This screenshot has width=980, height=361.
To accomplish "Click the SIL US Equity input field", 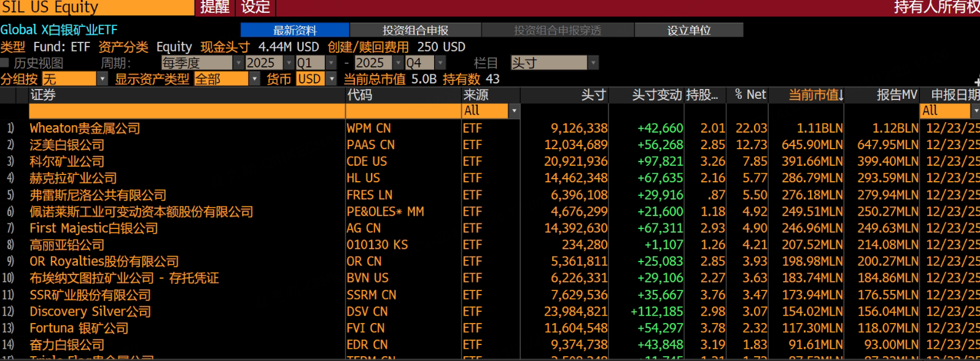I will point(97,7).
